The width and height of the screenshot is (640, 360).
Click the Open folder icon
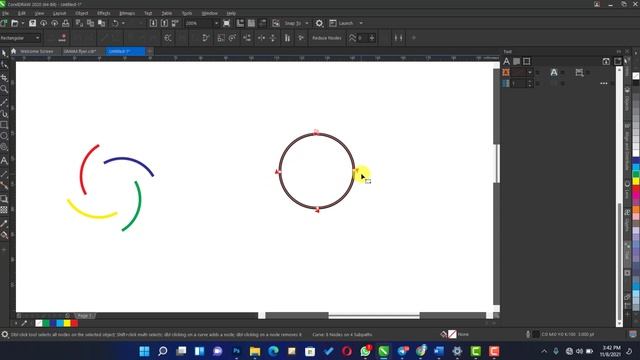(14, 23)
